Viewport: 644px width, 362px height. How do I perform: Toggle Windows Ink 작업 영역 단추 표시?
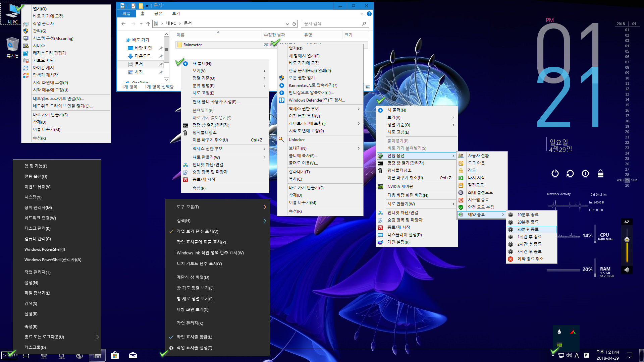tap(217, 253)
